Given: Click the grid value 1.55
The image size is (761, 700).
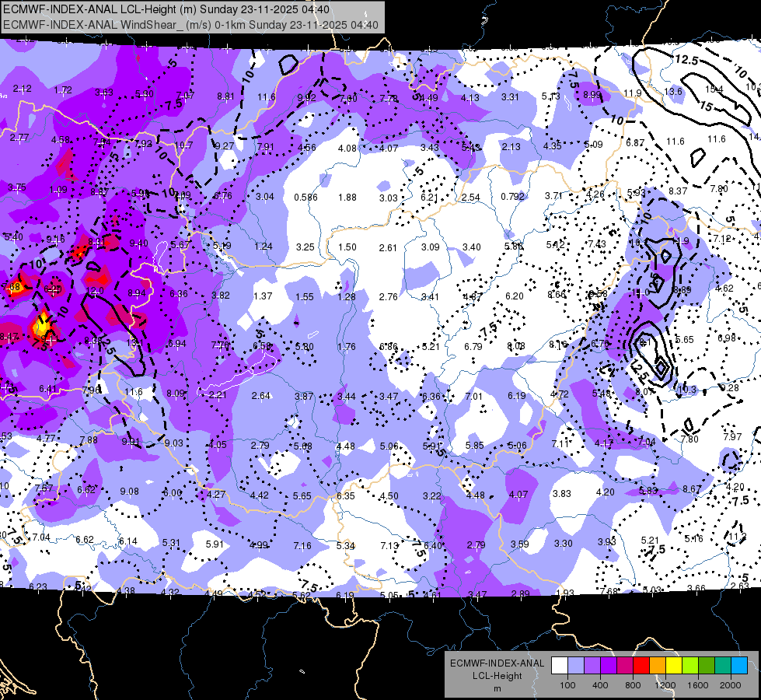Looking at the screenshot, I should (x=304, y=296).
